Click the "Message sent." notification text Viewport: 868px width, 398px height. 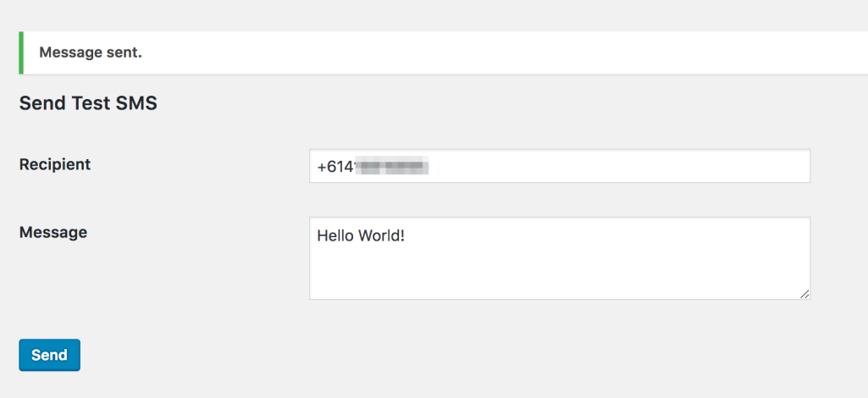tap(91, 53)
